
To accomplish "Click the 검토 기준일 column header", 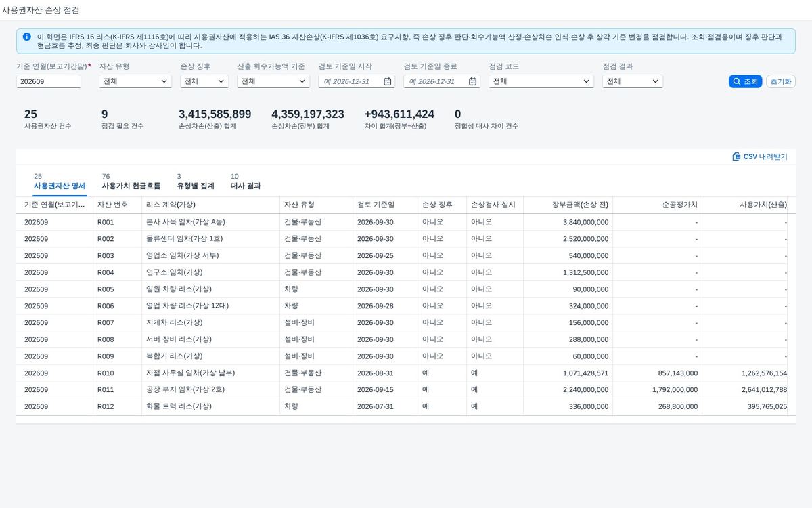I will click(x=386, y=205).
